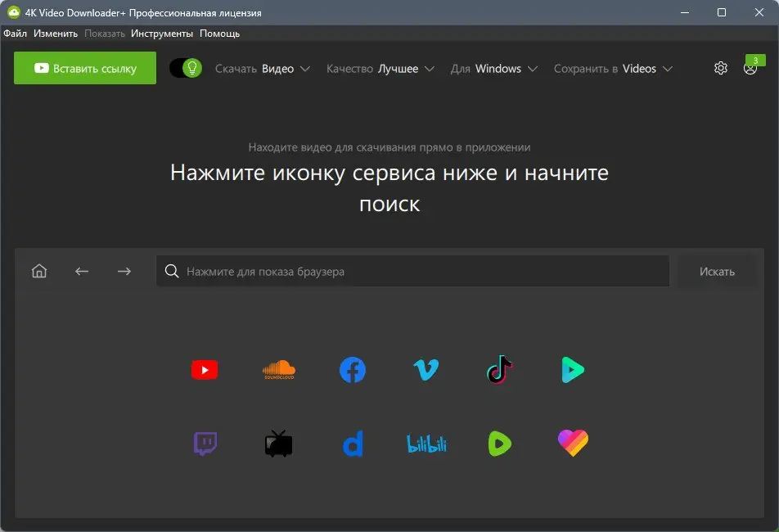Screen dimensions: 779x532
Task: Toggle the smart mode lightbulb switch
Action: point(184,68)
